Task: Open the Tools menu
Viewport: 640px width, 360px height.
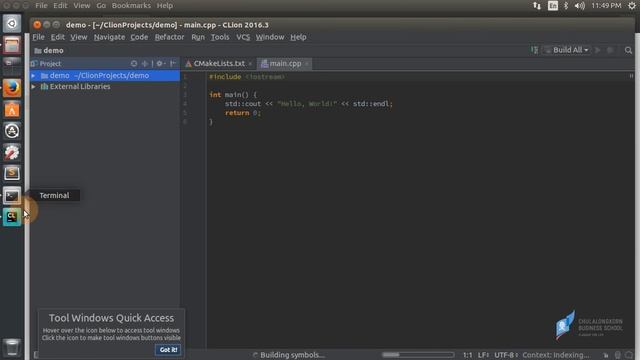Action: point(220,37)
